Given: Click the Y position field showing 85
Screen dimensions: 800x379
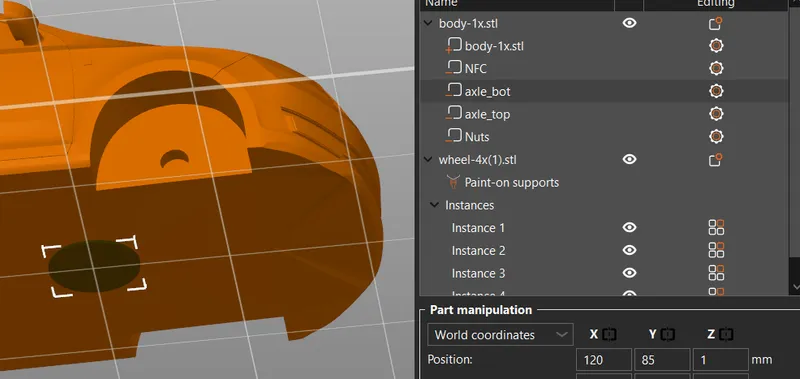Looking at the screenshot, I should click(662, 360).
